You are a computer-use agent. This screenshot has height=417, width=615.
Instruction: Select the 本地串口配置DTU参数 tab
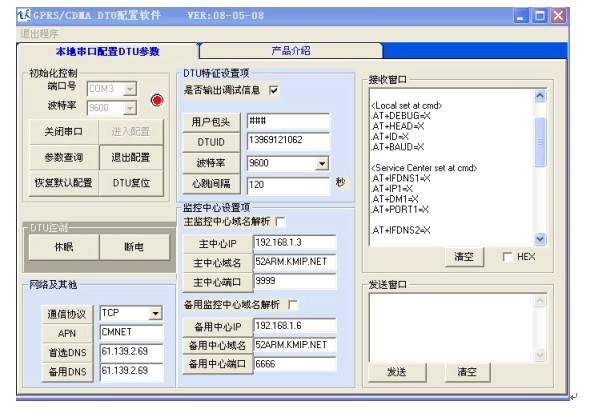pyautogui.click(x=107, y=50)
